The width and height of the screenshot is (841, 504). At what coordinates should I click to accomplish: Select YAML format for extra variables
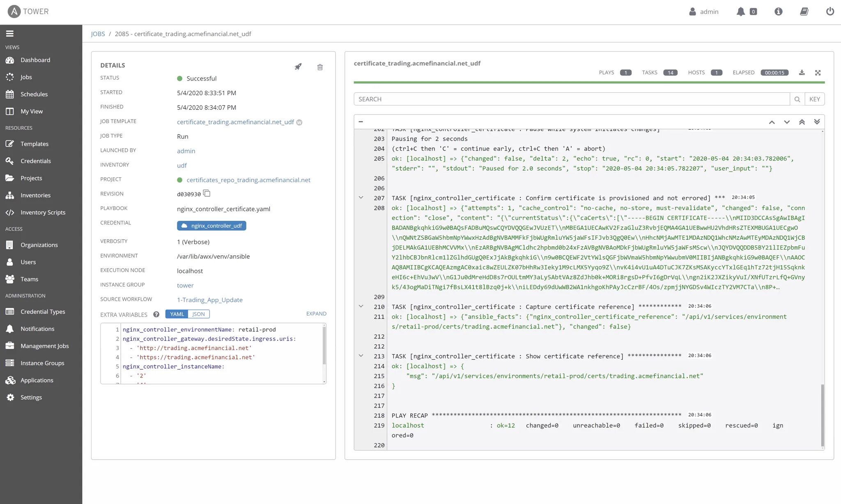(177, 314)
